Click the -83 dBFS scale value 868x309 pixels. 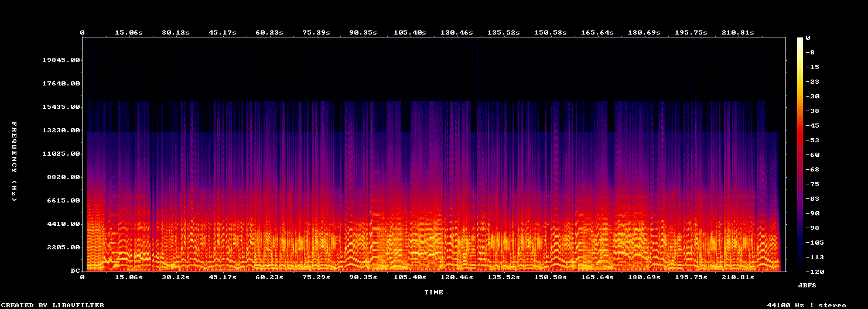(812, 198)
